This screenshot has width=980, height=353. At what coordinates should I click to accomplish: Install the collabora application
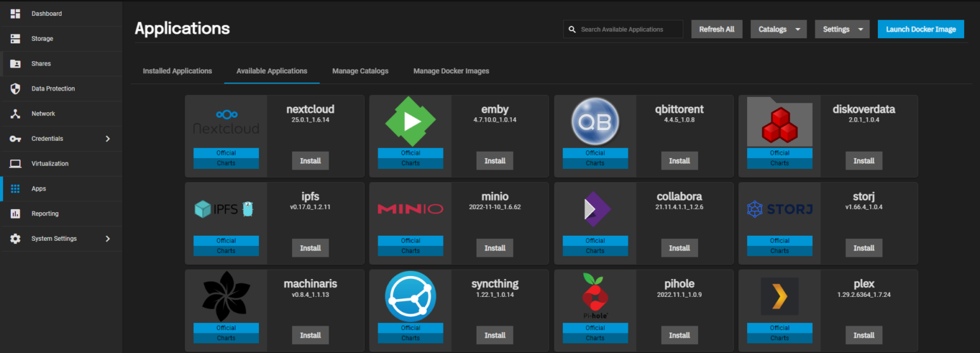(x=679, y=248)
